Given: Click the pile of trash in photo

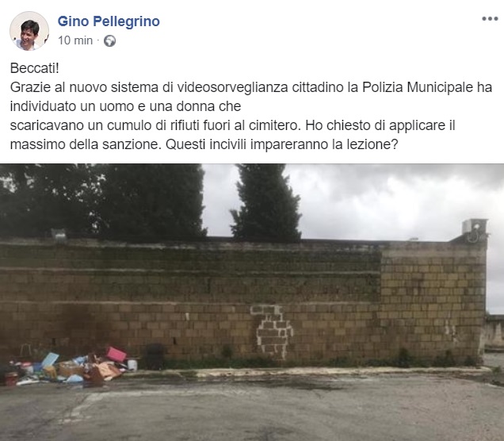Looking at the screenshot, I should click(x=69, y=366).
